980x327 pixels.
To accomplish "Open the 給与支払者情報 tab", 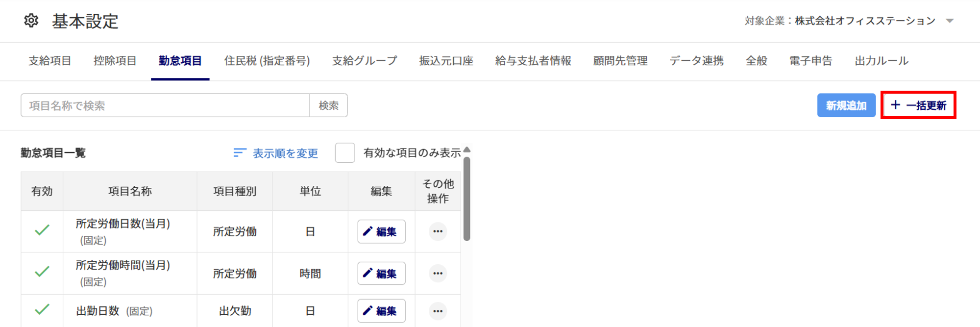I will 533,61.
